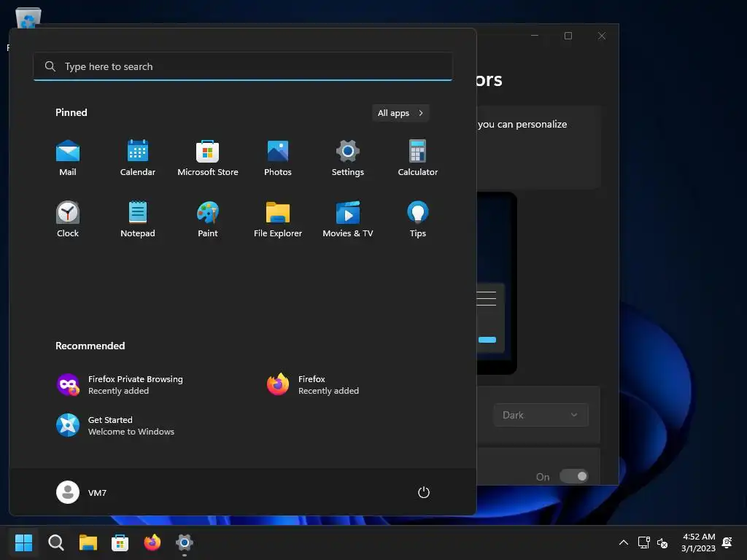Open the Recycle Bin desktop icon
The width and height of the screenshot is (747, 560).
tap(28, 18)
